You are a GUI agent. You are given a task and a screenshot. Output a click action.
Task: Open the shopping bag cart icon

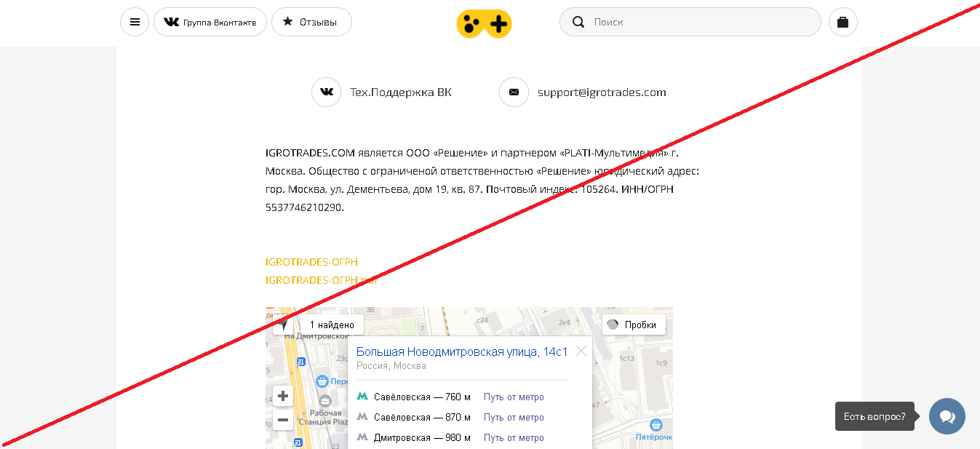point(843,22)
